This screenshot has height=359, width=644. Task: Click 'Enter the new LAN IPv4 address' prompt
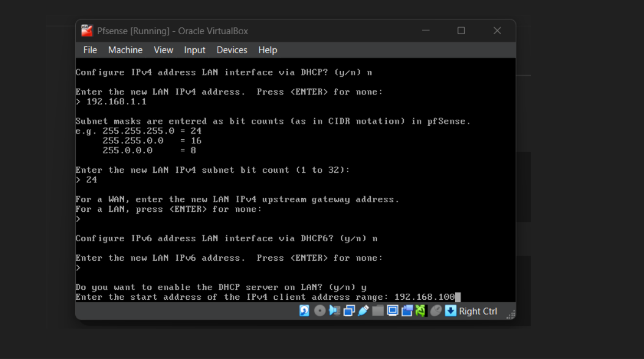[x=229, y=92]
